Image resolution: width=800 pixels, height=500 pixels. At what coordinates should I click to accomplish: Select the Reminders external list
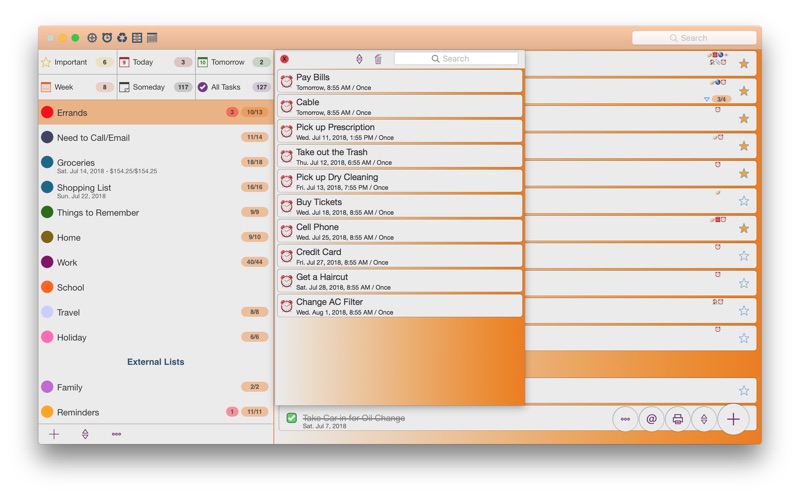click(x=156, y=412)
